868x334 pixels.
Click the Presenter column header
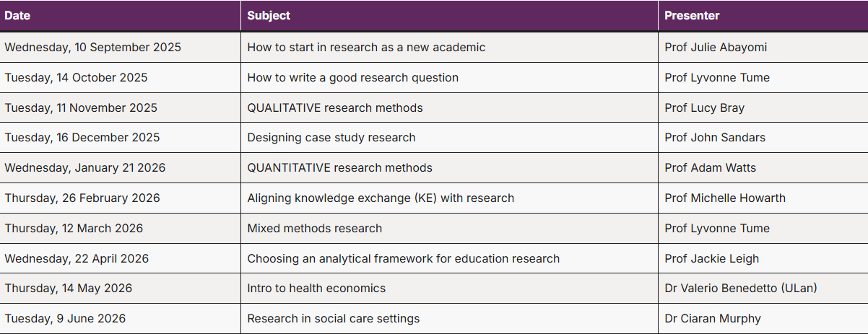(x=692, y=16)
